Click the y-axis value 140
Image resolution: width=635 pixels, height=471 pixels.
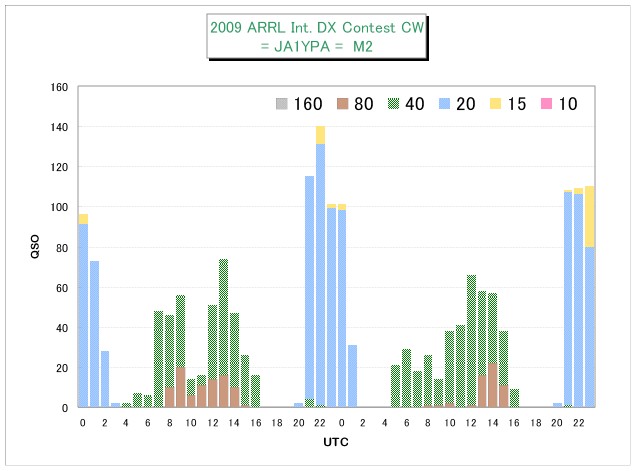59,127
